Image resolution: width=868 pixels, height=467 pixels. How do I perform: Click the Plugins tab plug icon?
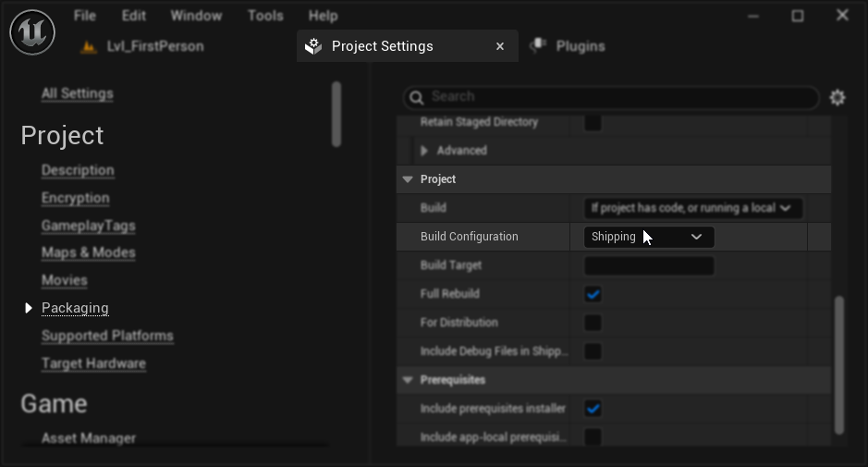[538, 45]
